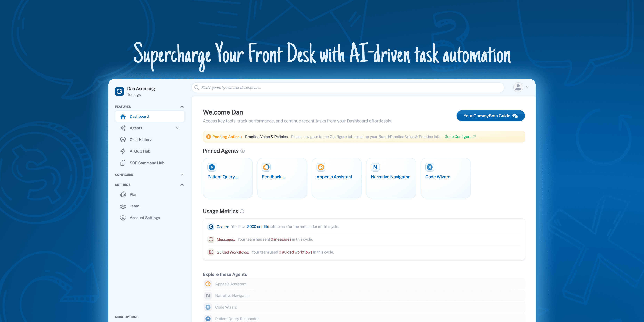
Task: Click the Credits G icon in Usage Metrics
Action: tap(211, 227)
